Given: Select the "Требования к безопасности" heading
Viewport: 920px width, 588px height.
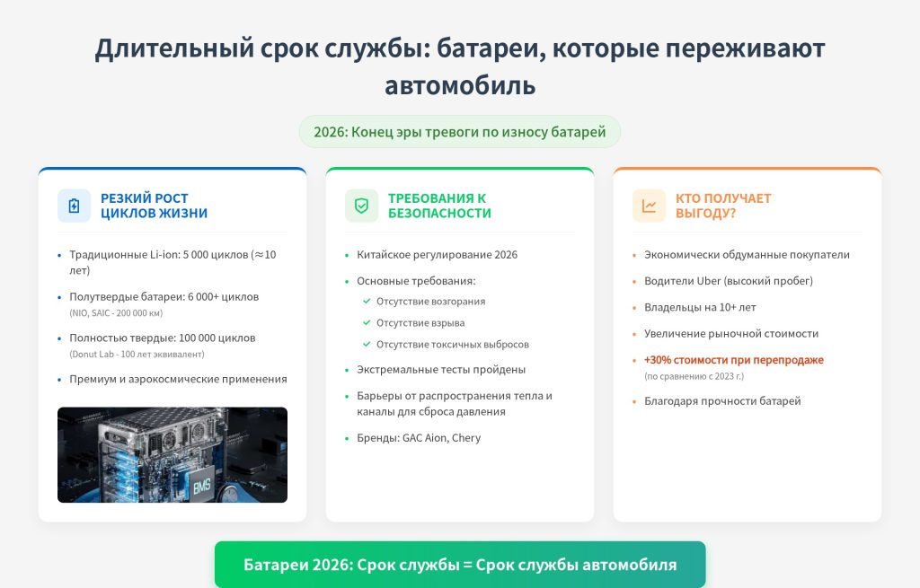Looking at the screenshot, I should click(x=439, y=206).
